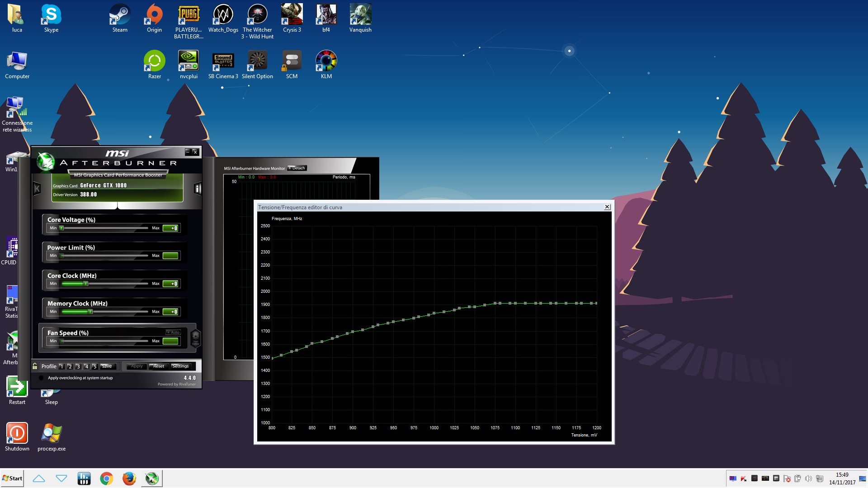
Task: Open the luca user folder
Action: click(x=17, y=19)
